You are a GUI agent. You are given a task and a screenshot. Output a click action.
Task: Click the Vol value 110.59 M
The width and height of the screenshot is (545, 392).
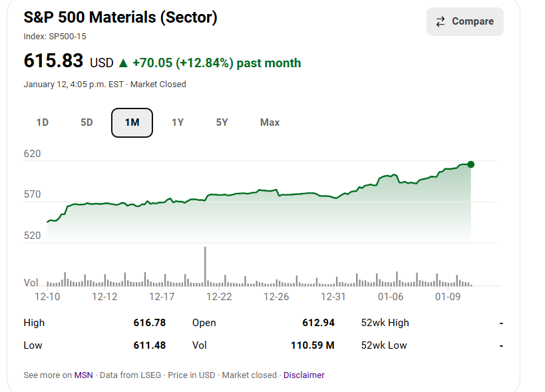click(312, 345)
